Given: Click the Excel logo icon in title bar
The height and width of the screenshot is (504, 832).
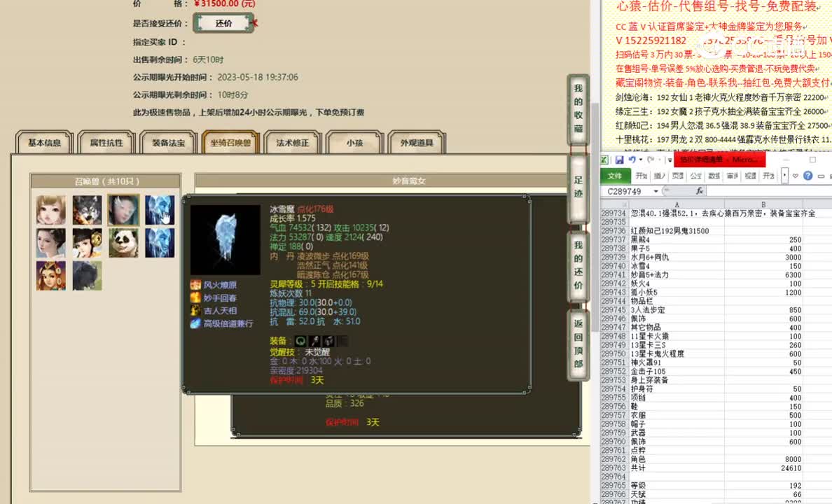Looking at the screenshot, I should [604, 159].
